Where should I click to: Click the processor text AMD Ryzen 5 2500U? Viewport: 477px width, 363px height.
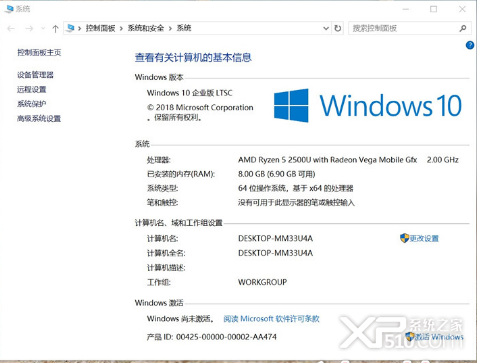click(274, 160)
